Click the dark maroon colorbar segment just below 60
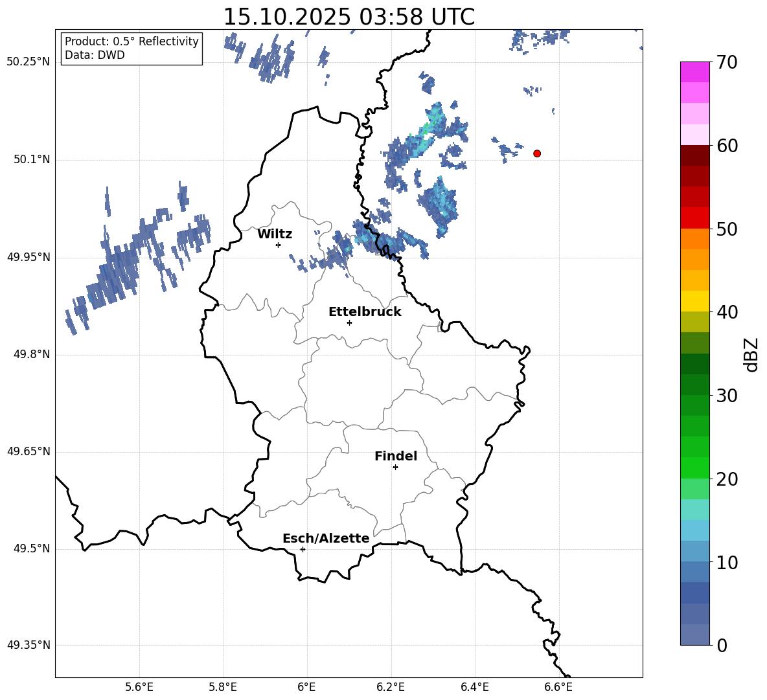The height and width of the screenshot is (700, 767). 695,155
